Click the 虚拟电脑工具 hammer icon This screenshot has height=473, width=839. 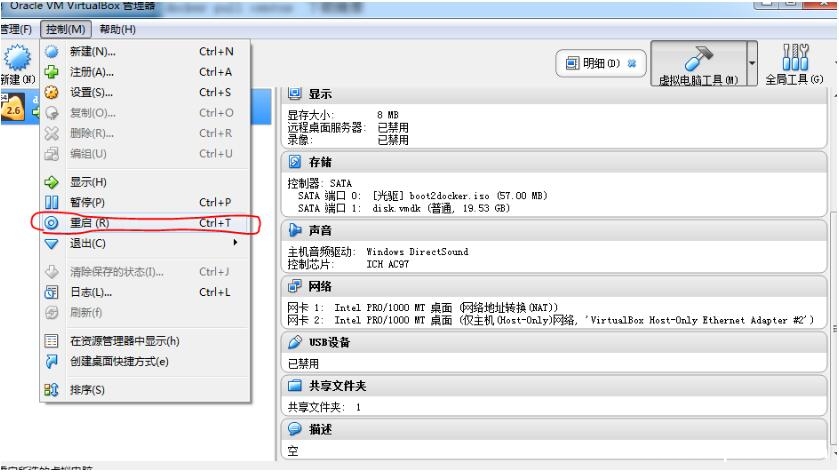(x=699, y=58)
